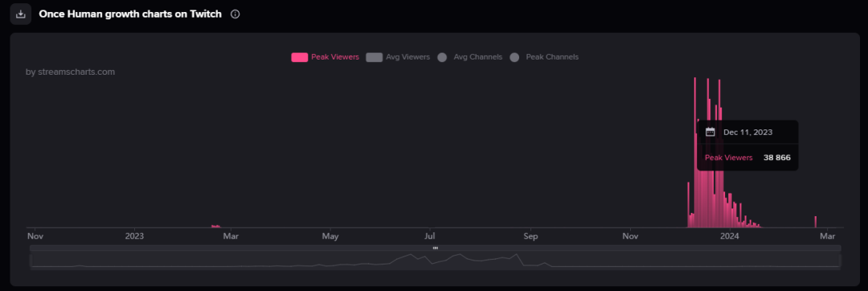Click the 'Peak Viewers' label in the tooltip
868x291 pixels.
tap(728, 158)
